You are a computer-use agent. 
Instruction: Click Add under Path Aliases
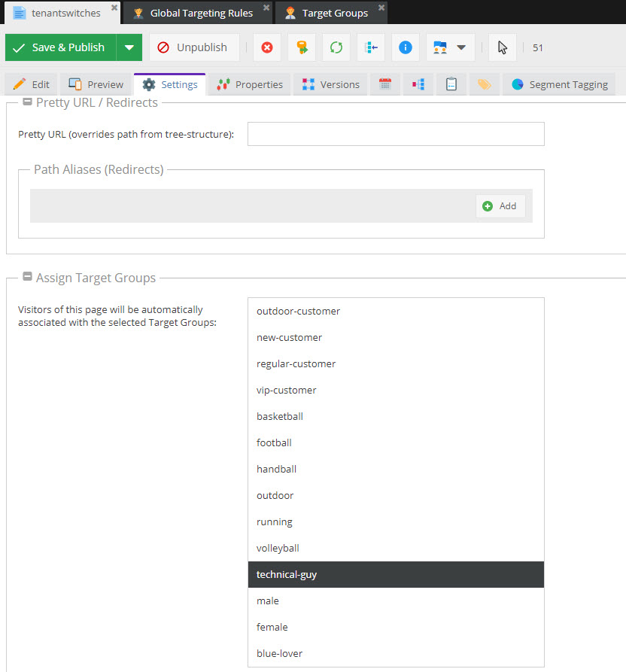point(500,206)
